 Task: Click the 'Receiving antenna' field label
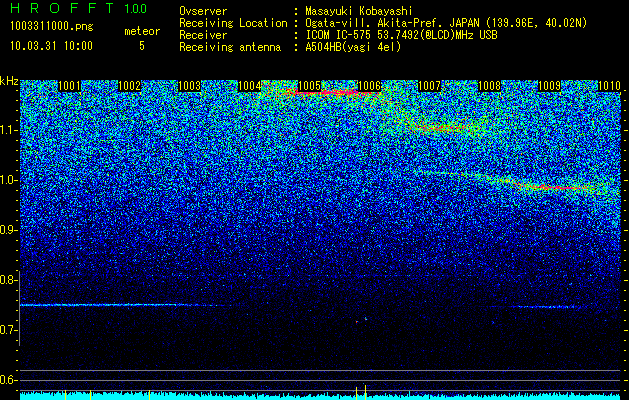pos(230,47)
